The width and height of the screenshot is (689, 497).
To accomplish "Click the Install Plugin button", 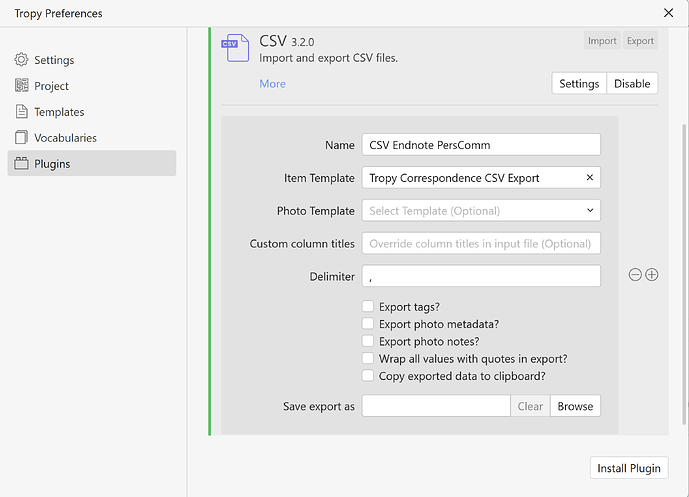I will click(629, 468).
